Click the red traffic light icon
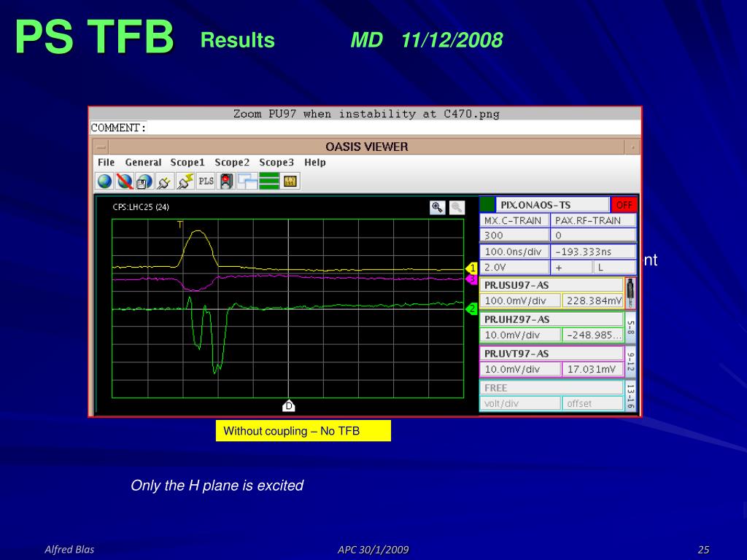Screen dimensions: 747x560 [x=226, y=182]
